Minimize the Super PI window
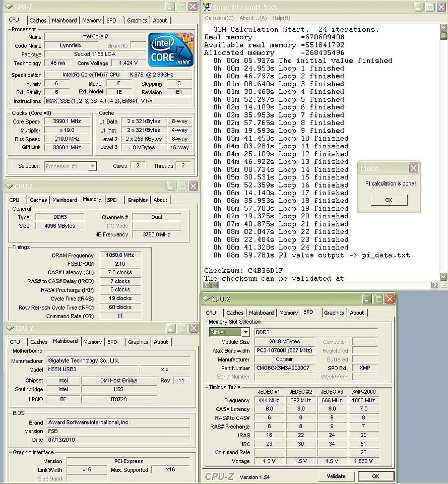448x484 pixels. pos(419,7)
